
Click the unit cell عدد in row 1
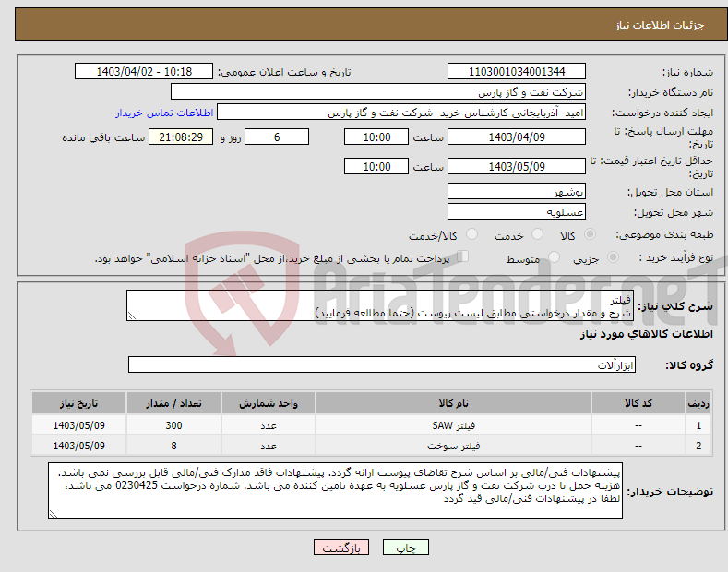point(269,425)
